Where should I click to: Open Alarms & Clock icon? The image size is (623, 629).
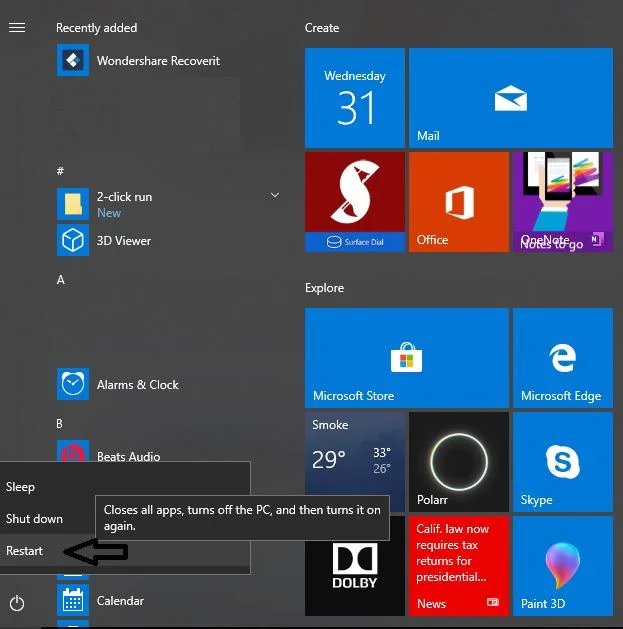click(73, 384)
